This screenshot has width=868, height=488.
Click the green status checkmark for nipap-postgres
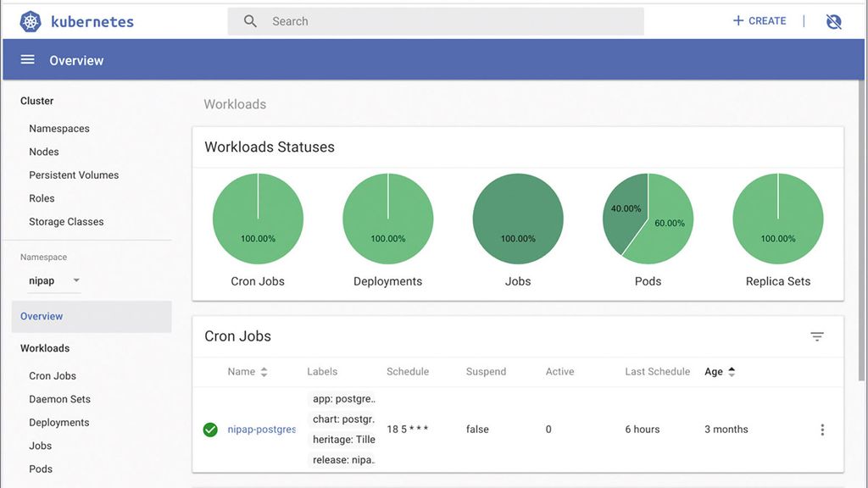click(x=210, y=429)
